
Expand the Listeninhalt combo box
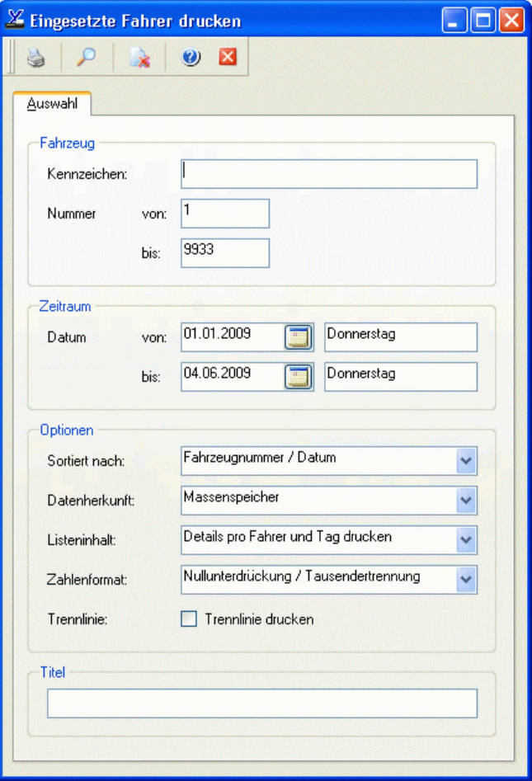(x=466, y=540)
